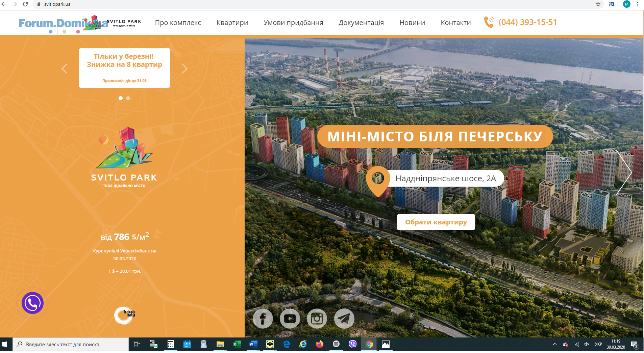Reload the page with refresh icon
This screenshot has width=644, height=353.
click(25, 4)
